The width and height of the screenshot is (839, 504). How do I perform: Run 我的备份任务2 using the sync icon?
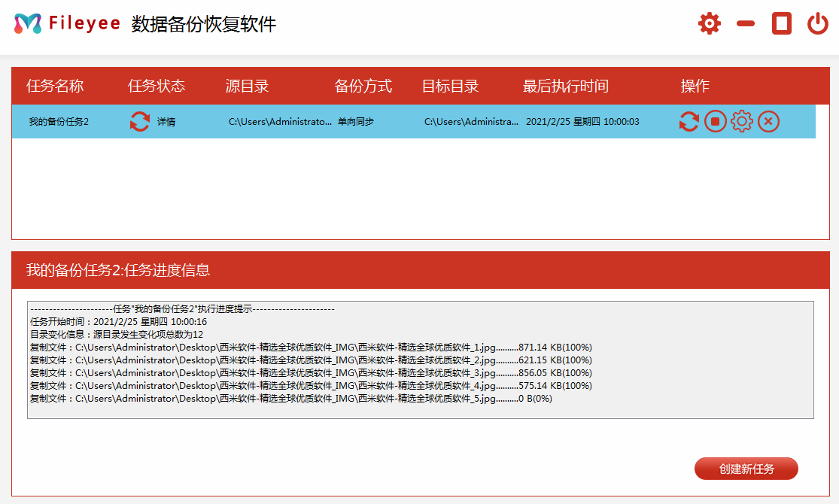point(689,121)
